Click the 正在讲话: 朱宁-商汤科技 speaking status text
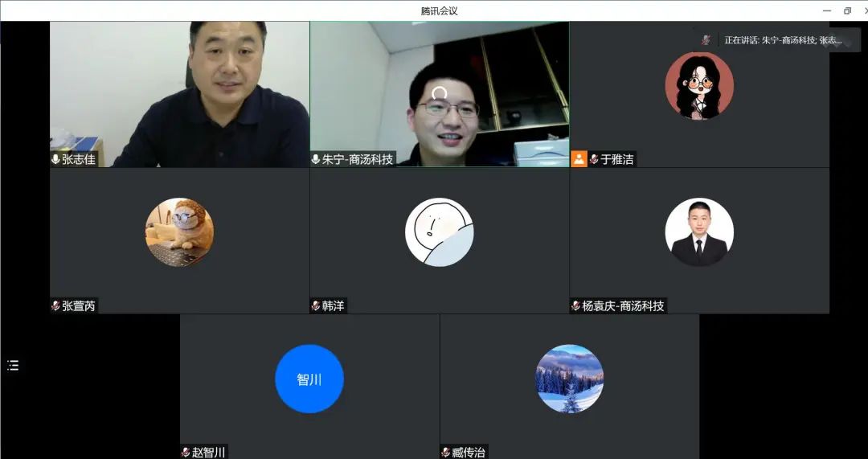The image size is (868, 459). [x=784, y=40]
